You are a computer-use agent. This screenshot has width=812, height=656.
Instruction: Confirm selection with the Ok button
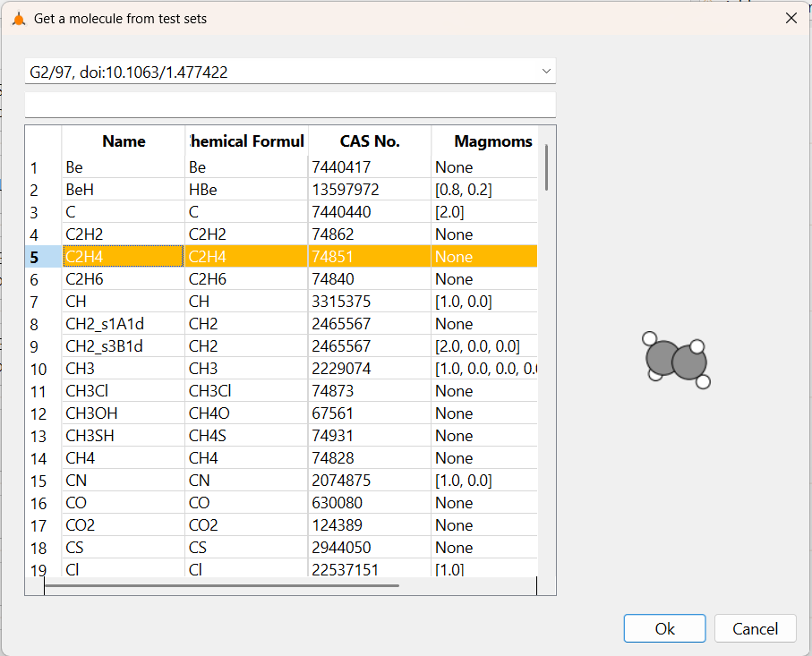[664, 628]
